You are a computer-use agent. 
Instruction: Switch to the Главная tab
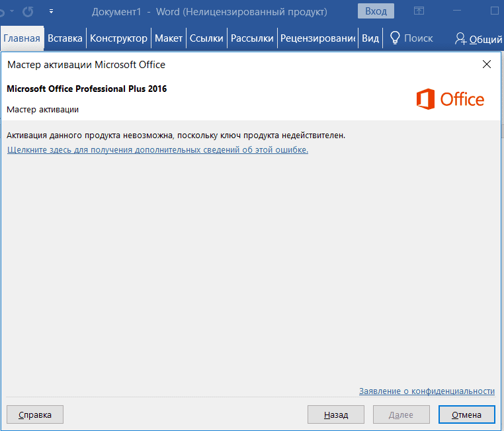22,38
